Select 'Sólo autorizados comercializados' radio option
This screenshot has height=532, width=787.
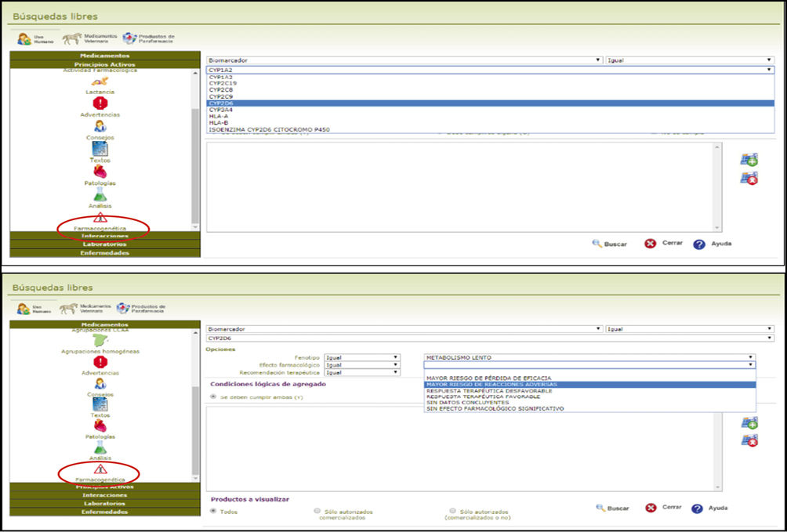point(317,511)
